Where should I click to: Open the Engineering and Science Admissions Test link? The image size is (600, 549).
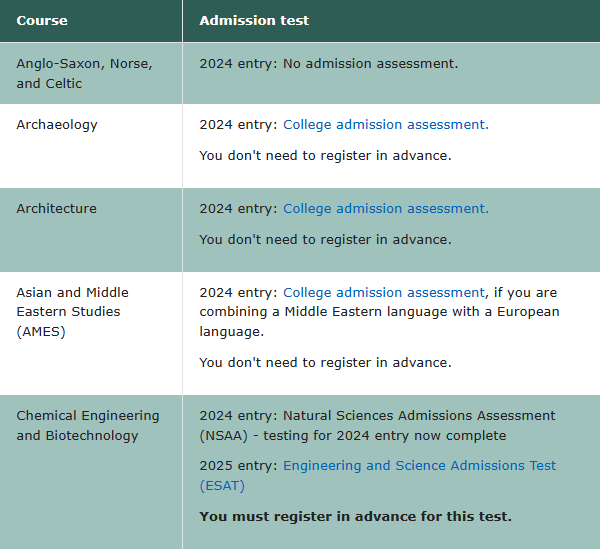click(419, 466)
